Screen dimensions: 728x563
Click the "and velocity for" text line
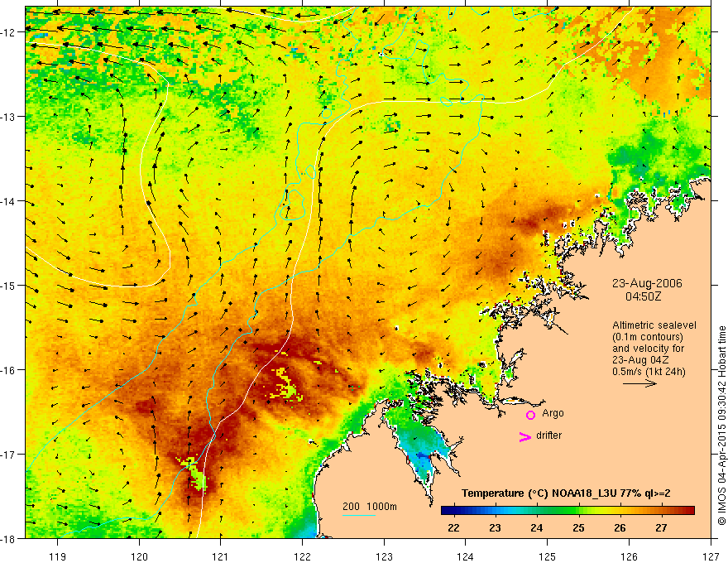pyautogui.click(x=648, y=349)
